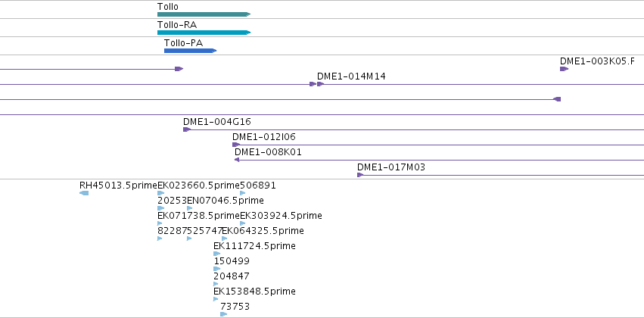This screenshot has height=318, width=644.
Task: Select the EK023660.5prime EST arrow
Action: point(160,193)
